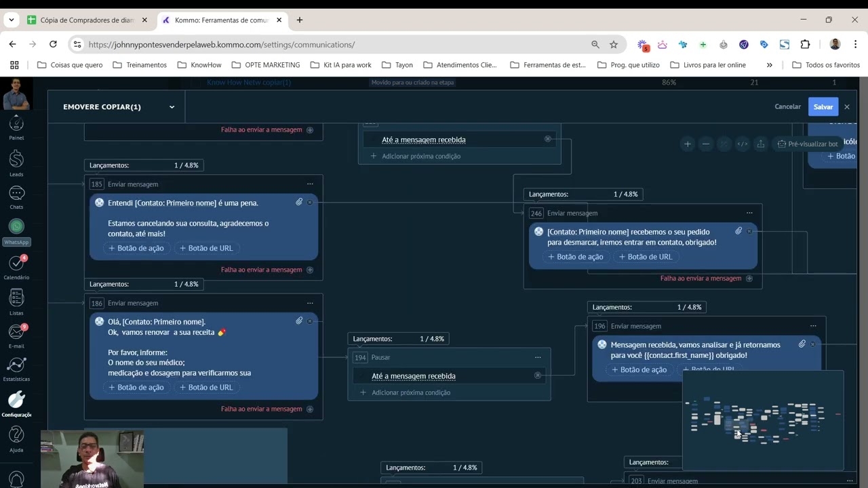This screenshot has height=488, width=868.
Task: Open the bot code view icon
Action: [x=743, y=144]
